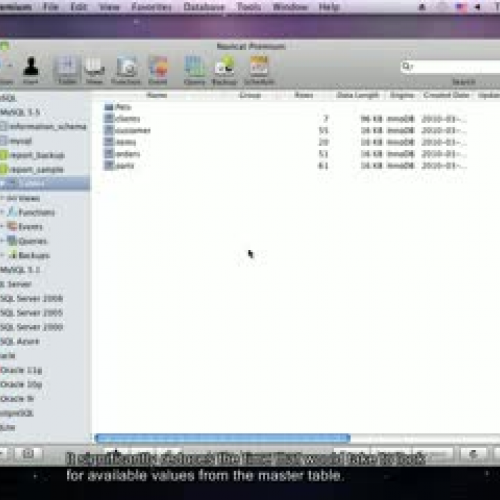Open the Help menu
Screen dimensions: 500x500
(x=329, y=7)
